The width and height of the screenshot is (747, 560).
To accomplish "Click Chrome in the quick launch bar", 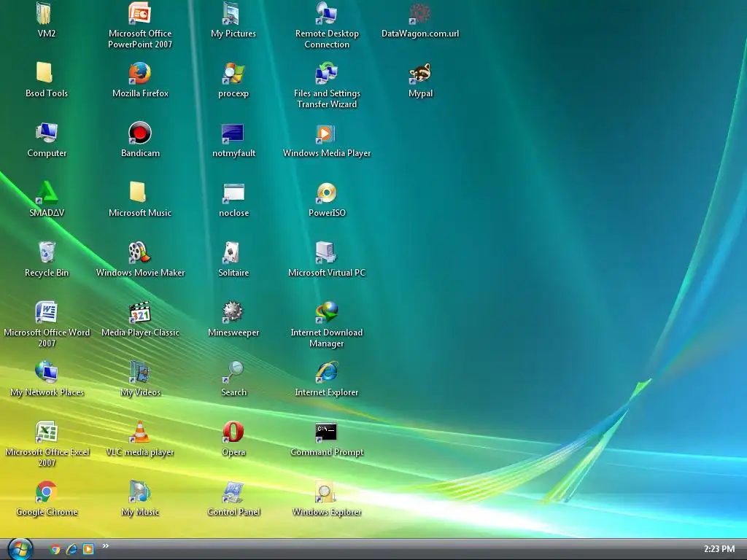I will (55, 549).
